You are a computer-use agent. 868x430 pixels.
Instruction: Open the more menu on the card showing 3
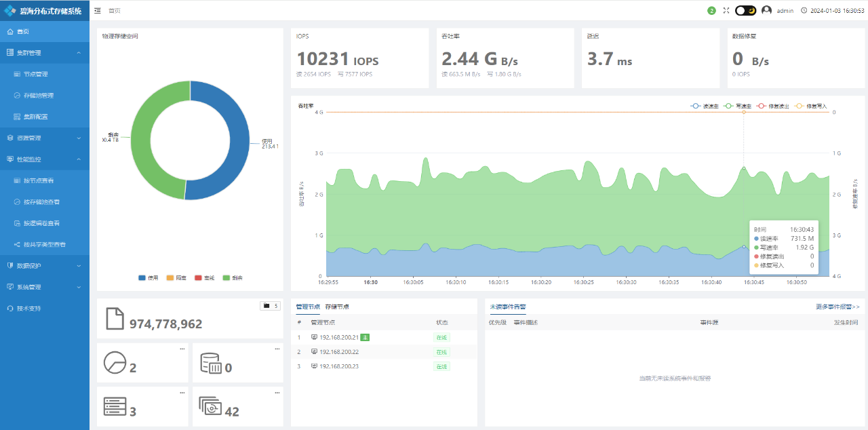pos(182,393)
